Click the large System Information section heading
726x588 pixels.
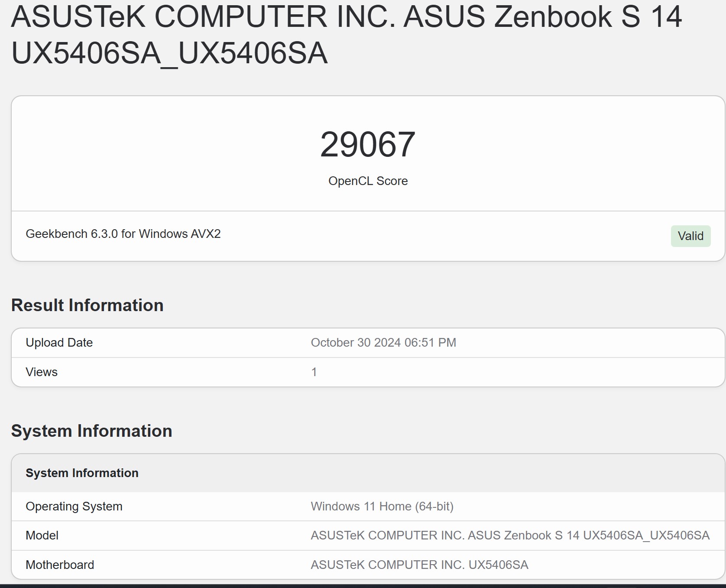[x=91, y=431]
